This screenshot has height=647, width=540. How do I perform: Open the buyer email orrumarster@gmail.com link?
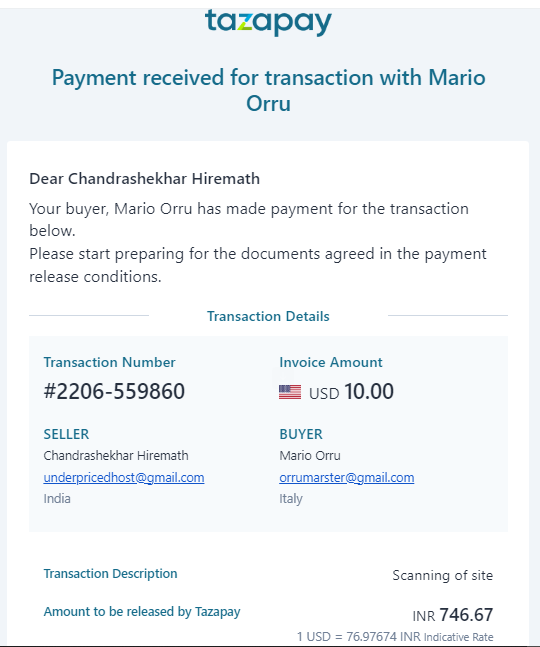pos(347,477)
